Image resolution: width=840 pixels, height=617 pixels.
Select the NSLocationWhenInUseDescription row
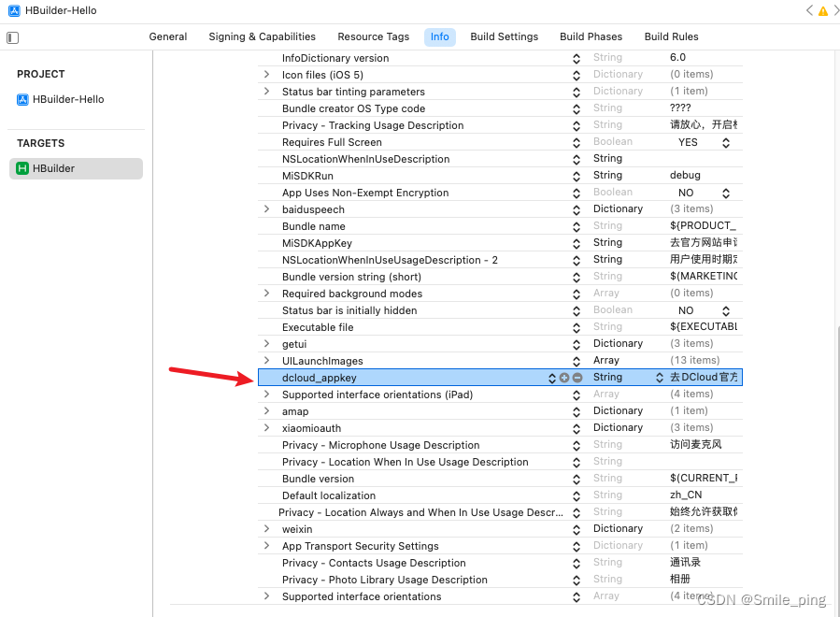[x=500, y=159]
